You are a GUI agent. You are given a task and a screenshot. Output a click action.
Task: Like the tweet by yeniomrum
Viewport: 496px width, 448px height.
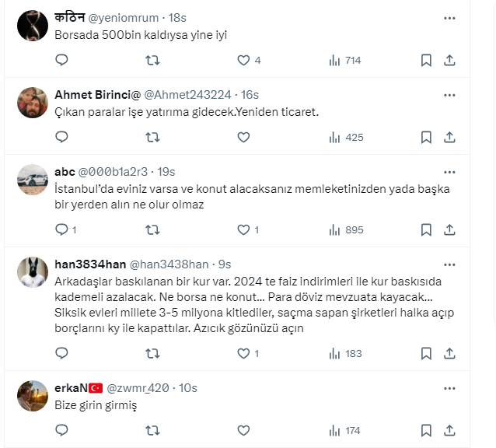pyautogui.click(x=243, y=60)
